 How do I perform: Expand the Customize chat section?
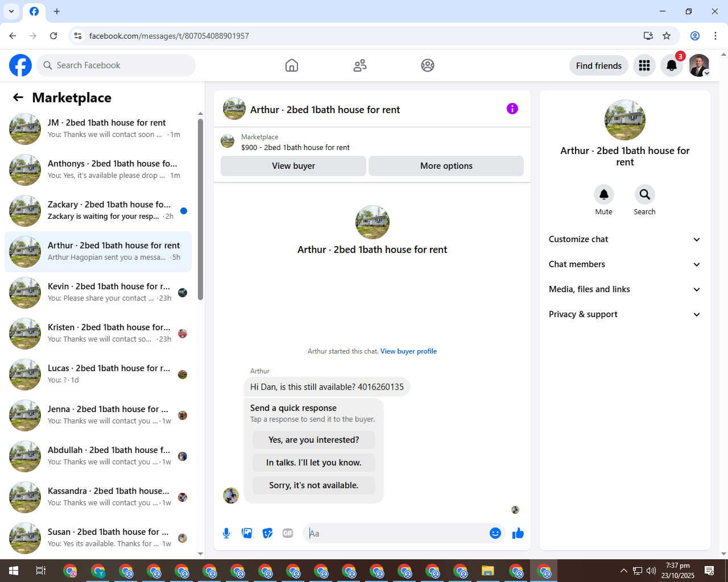[625, 239]
